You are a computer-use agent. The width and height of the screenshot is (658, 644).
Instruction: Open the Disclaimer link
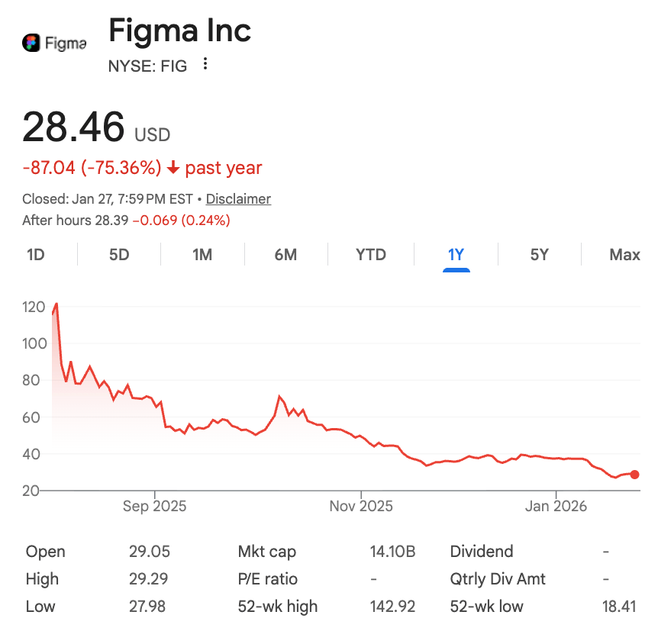238,199
